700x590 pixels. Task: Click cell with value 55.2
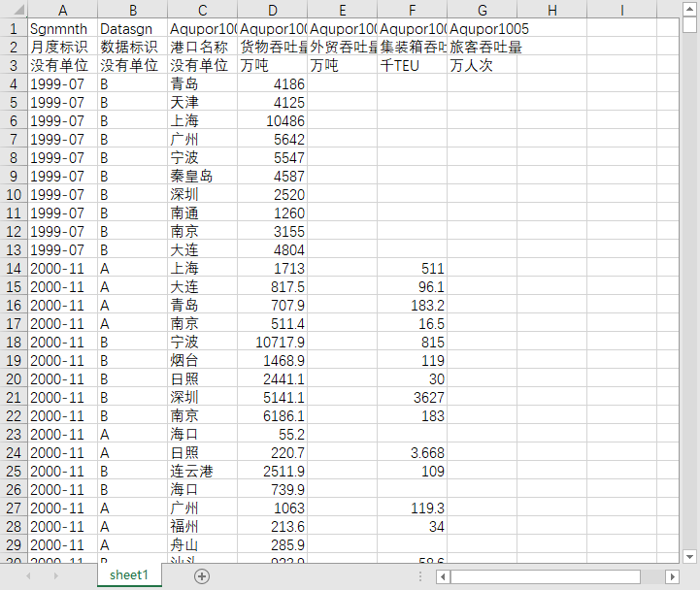(x=272, y=434)
